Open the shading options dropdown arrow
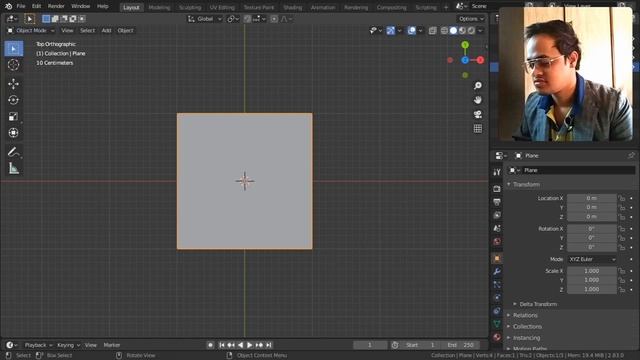This screenshot has width=640, height=360. (x=480, y=31)
